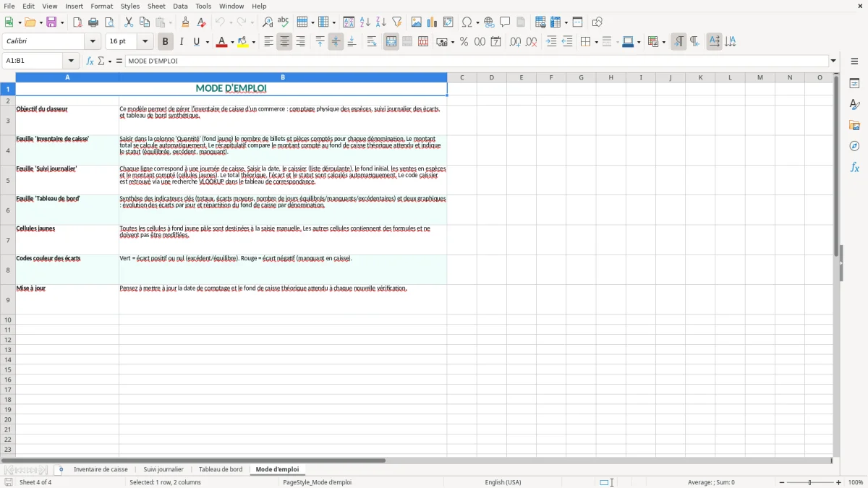Screen dimensions: 868x488
Task: Open the sidebar Properties panel
Action: click(854, 84)
